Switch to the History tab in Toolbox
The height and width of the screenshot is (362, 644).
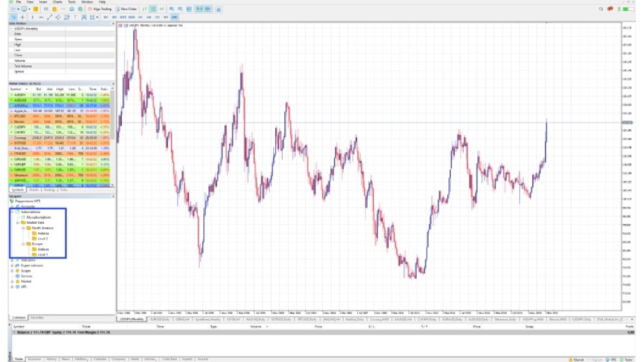[51, 359]
